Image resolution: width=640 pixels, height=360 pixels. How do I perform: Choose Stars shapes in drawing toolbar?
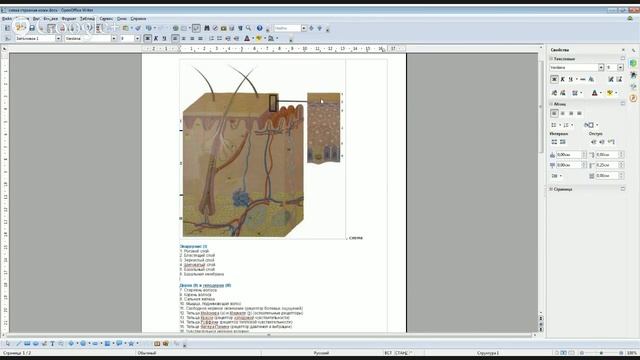point(131,344)
